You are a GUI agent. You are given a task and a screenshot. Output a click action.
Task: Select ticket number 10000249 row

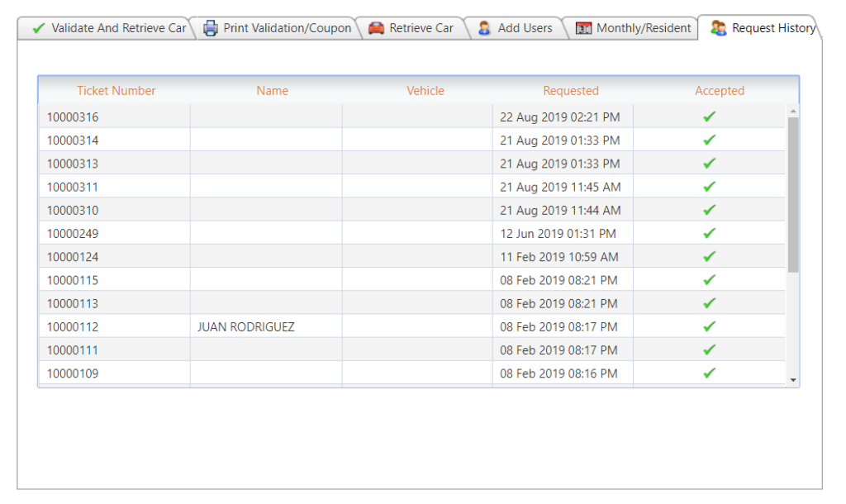click(73, 234)
